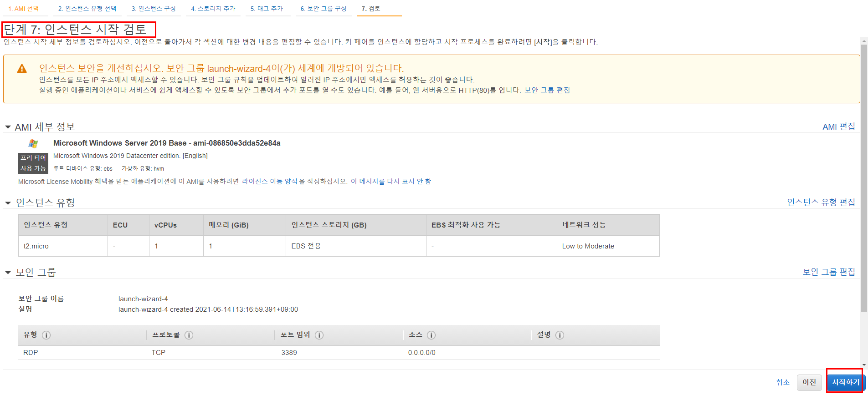
Task: Click the RDP rule type cell
Action: [x=31, y=353]
